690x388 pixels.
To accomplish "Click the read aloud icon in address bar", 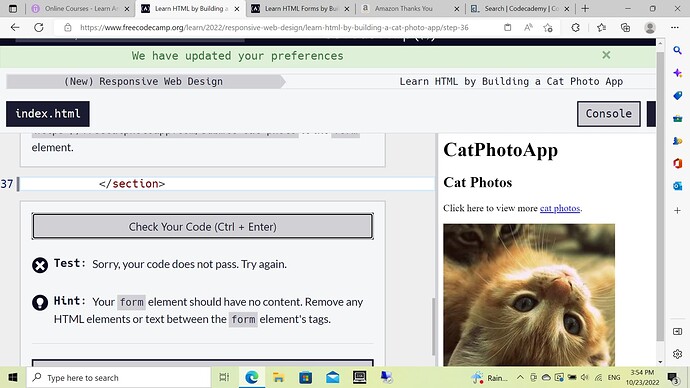I will click(x=528, y=27).
